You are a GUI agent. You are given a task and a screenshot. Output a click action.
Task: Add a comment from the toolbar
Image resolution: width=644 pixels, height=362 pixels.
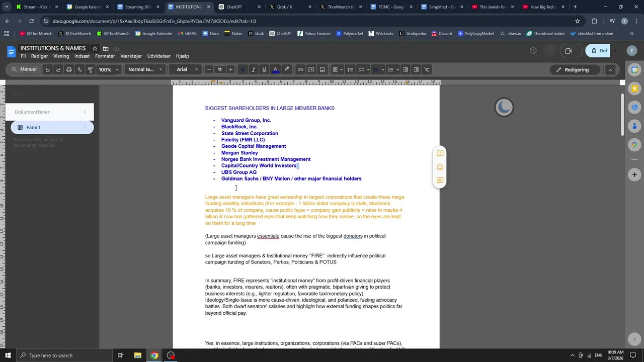coord(311,69)
